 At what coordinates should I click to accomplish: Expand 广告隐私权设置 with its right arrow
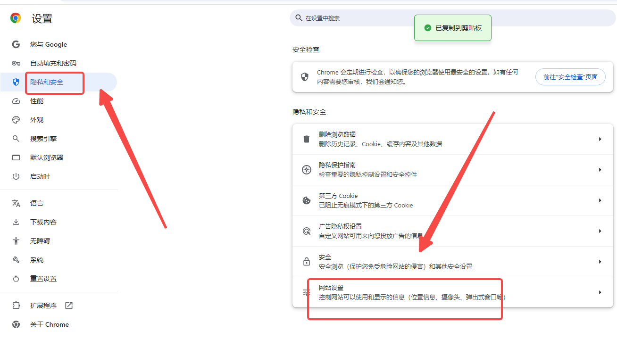[x=600, y=231]
